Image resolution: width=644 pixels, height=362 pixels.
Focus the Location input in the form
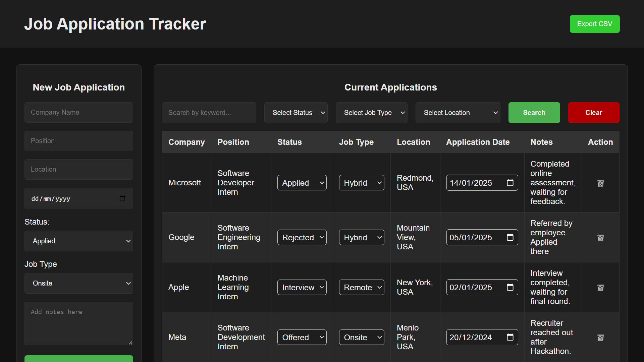coord(79,169)
